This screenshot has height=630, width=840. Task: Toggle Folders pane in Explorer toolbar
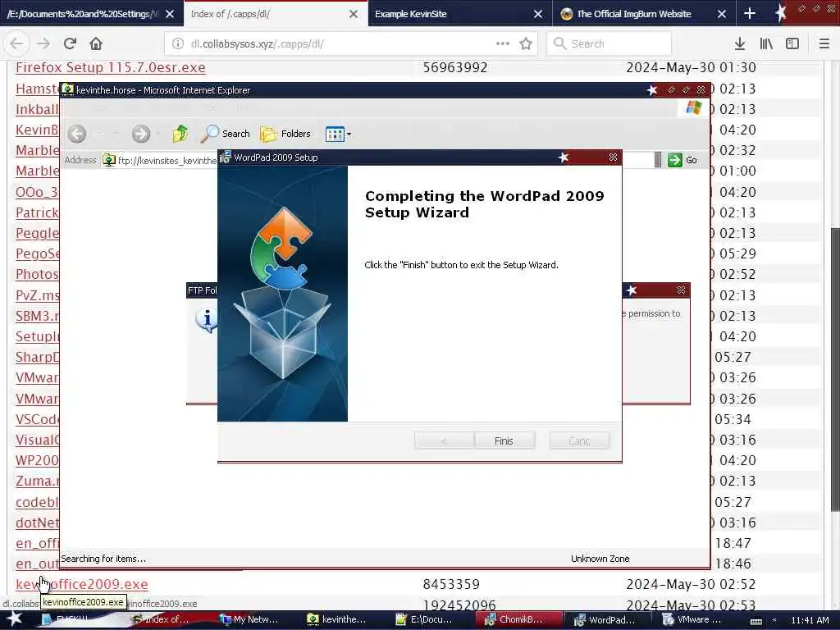tap(285, 134)
